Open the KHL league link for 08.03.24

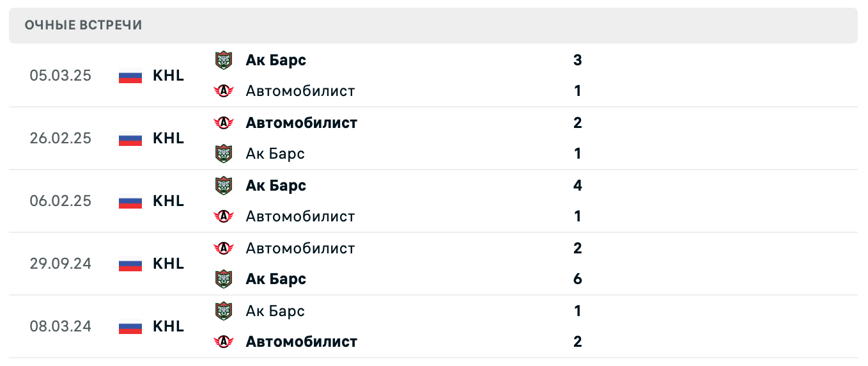(168, 326)
